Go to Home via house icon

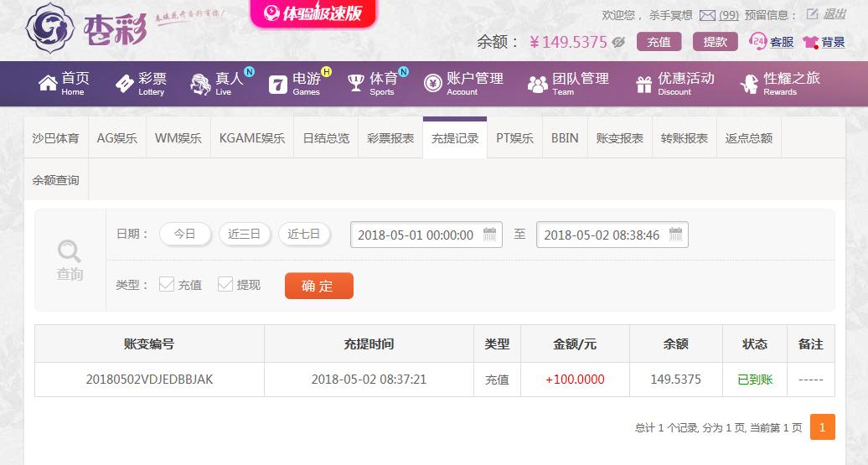click(x=48, y=83)
